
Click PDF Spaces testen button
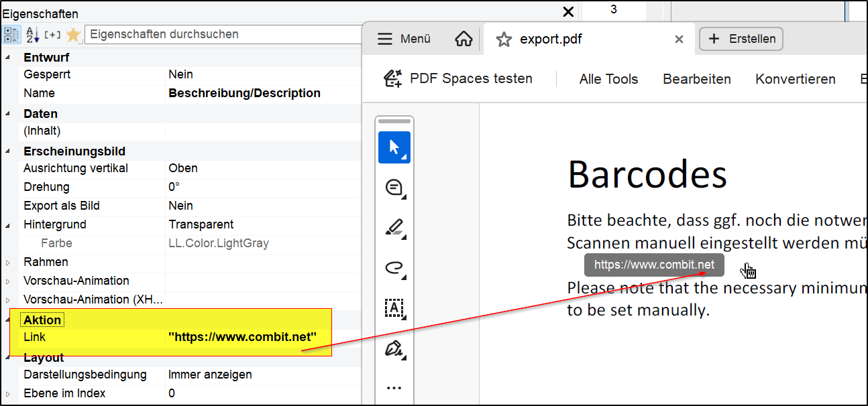click(x=458, y=79)
